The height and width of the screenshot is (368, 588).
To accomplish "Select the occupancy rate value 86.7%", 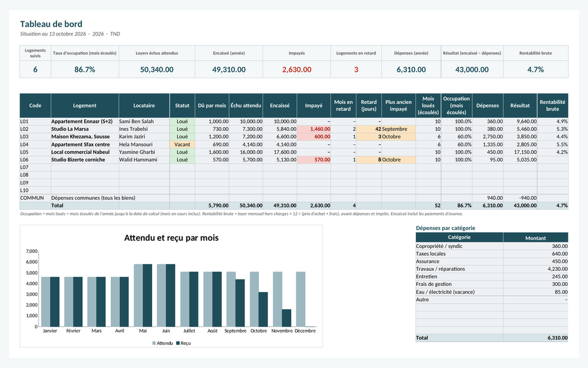I will click(85, 70).
